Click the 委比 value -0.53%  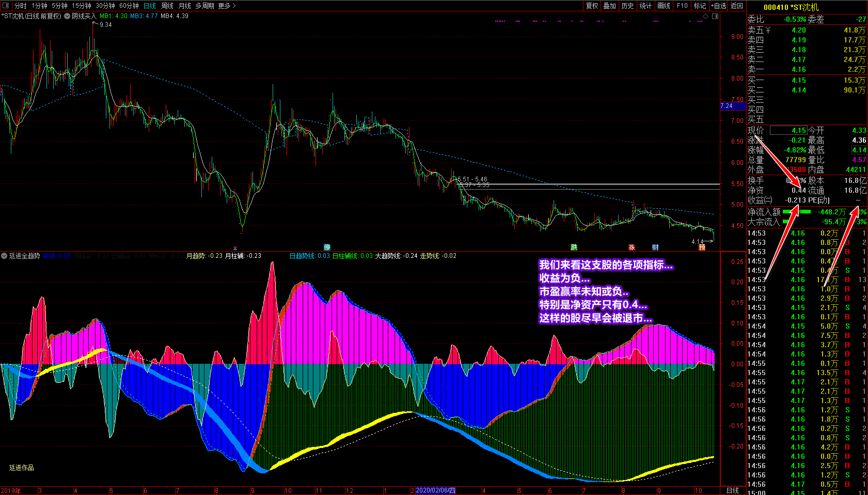point(795,19)
